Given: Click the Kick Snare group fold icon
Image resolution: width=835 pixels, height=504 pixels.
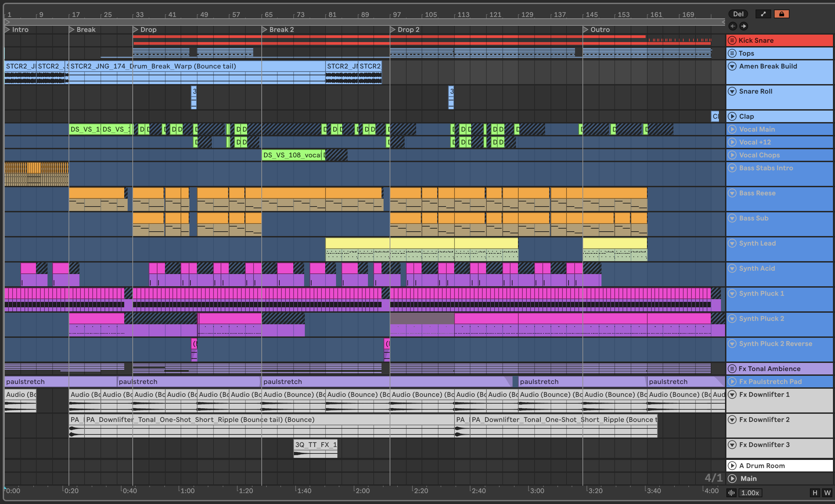Looking at the screenshot, I should [x=732, y=40].
